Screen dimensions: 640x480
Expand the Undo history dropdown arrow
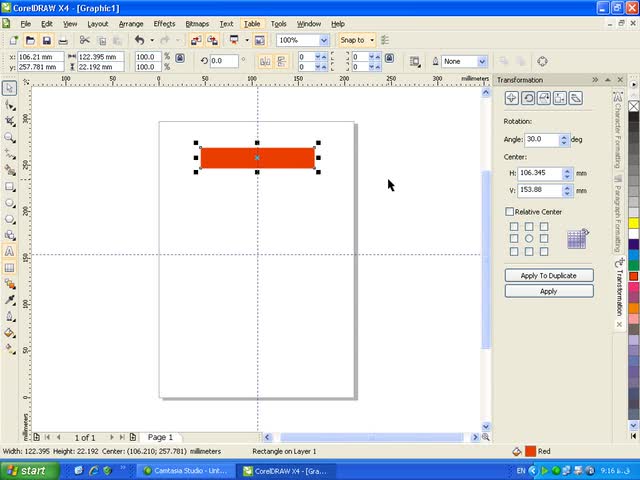point(152,40)
